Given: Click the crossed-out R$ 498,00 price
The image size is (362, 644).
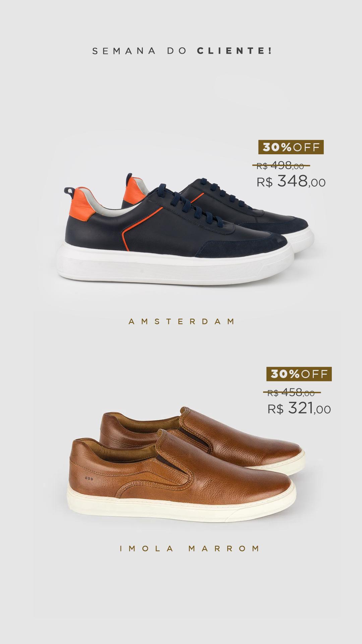Looking at the screenshot, I should pyautogui.click(x=281, y=165).
